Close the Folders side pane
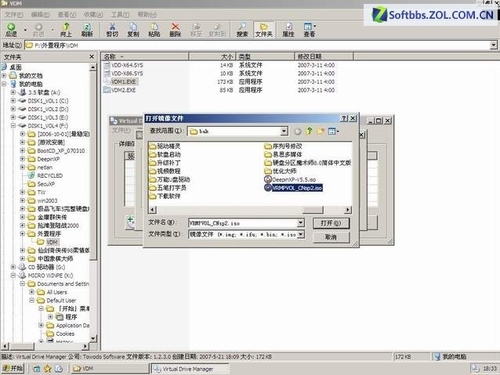This screenshot has height=375, width=500. (92, 57)
